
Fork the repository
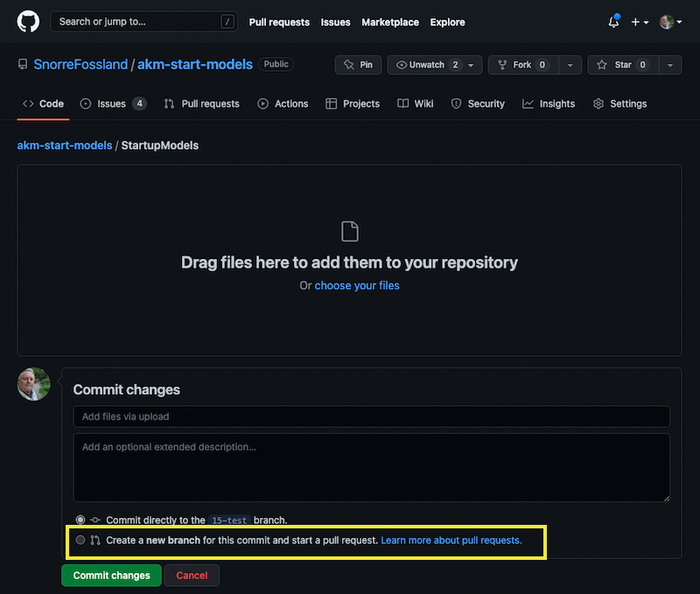[523, 65]
